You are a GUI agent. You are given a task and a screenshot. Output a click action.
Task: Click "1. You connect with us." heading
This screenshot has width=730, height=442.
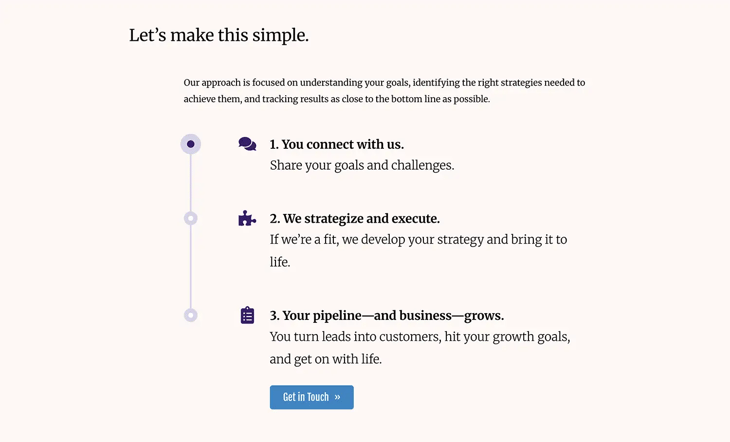[x=337, y=144]
